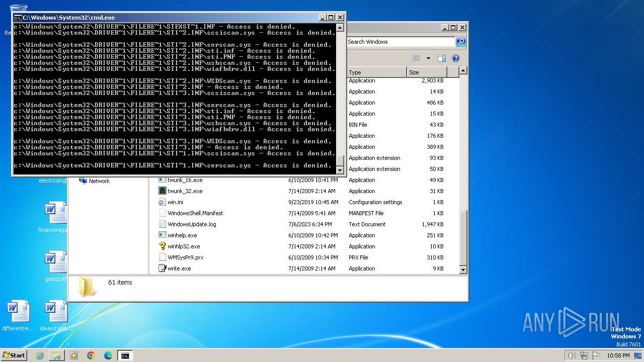644x362 pixels.
Task: Close the cmd.exe window
Action: click(339, 18)
